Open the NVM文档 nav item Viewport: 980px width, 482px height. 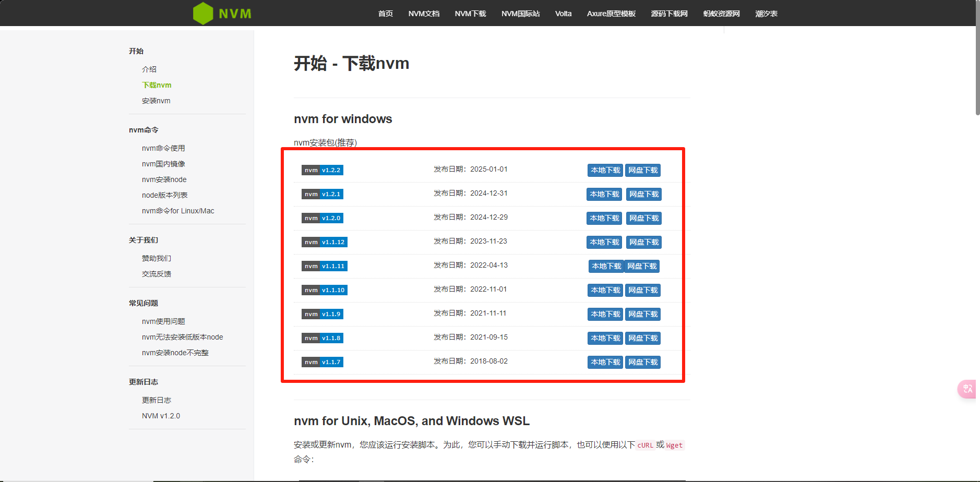(x=424, y=14)
